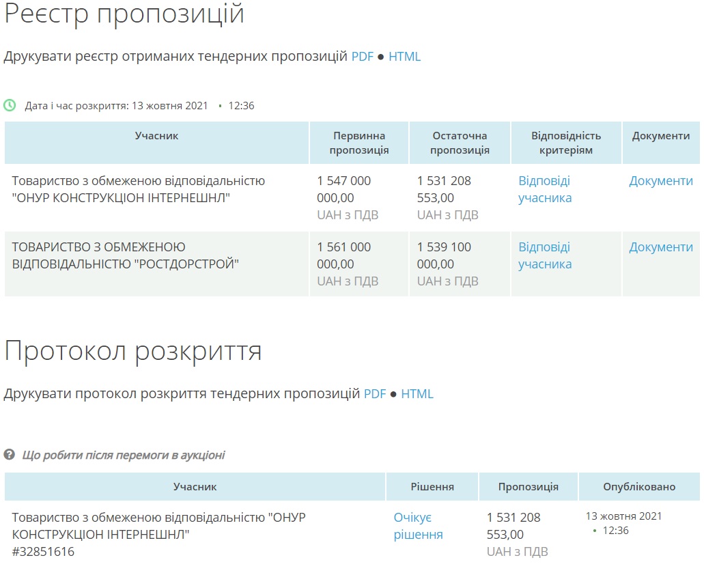Select the disclosure time 12:36 near the clock
The width and height of the screenshot is (704, 588).
(241, 106)
